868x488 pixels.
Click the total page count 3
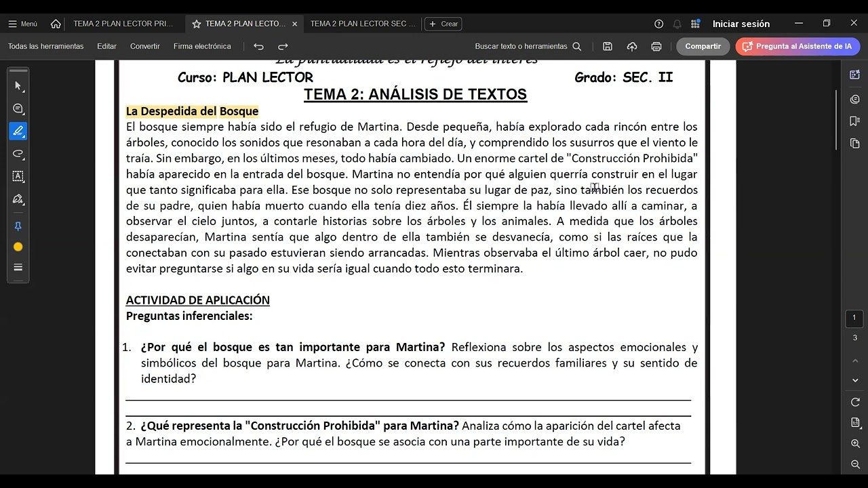point(854,338)
